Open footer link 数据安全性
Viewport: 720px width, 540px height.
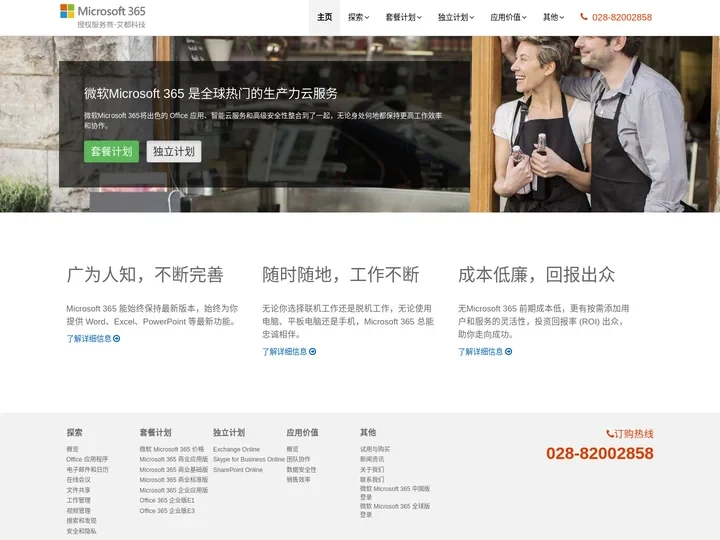(301, 469)
